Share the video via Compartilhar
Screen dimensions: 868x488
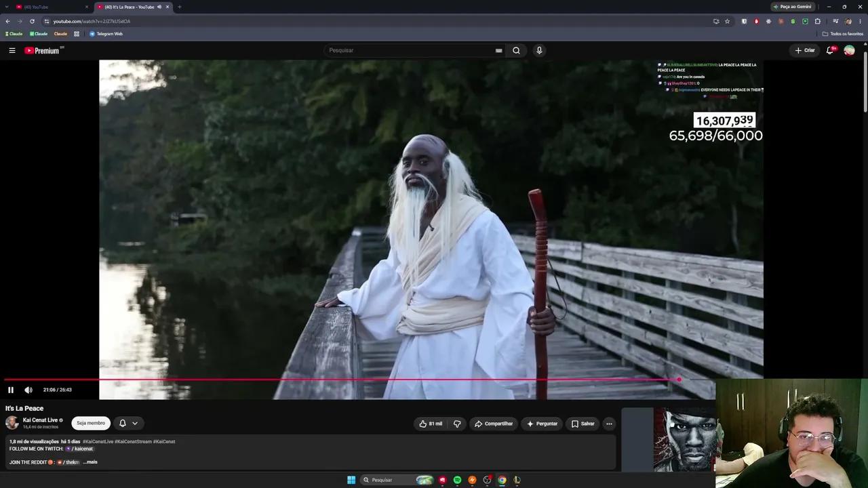494,424
